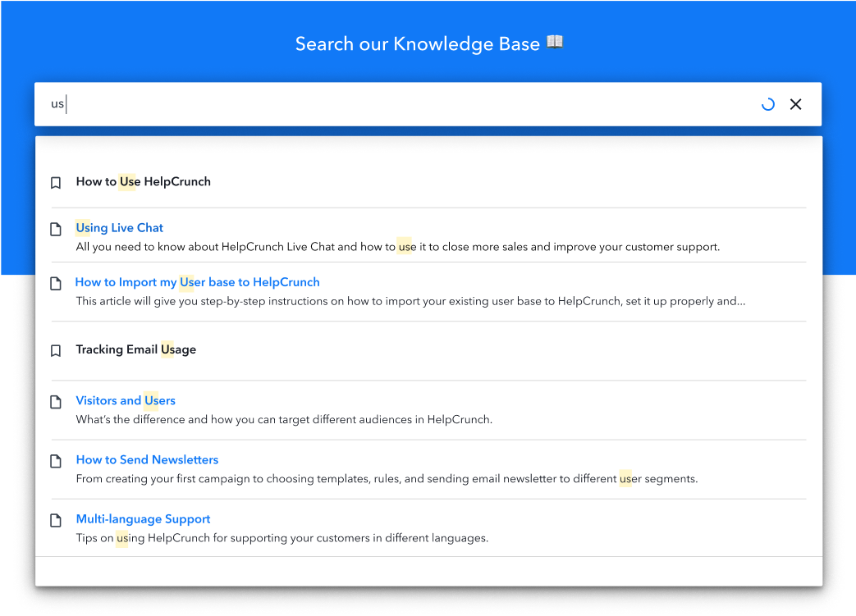Click the loading spinner in search bar
The height and width of the screenshot is (616, 856).
(x=768, y=104)
